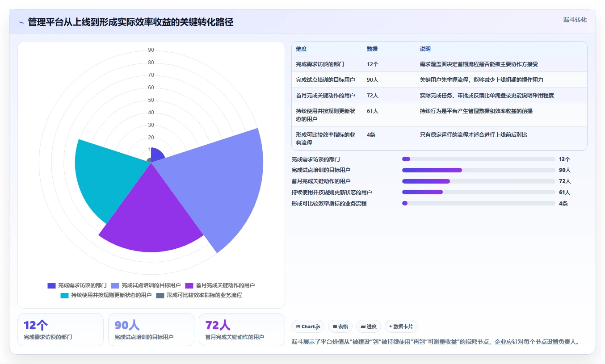Click the 完成需求访谈的部门 progress bar

pos(479,159)
